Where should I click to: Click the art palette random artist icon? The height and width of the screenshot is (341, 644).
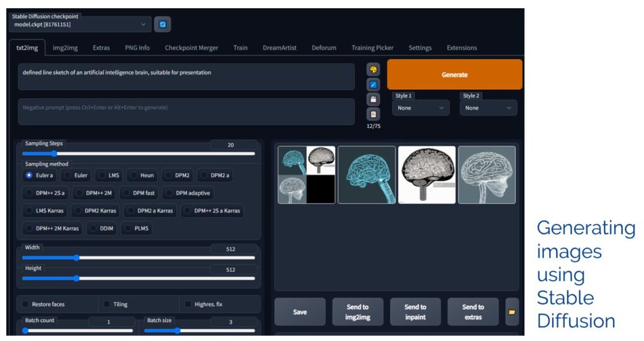pyautogui.click(x=373, y=70)
